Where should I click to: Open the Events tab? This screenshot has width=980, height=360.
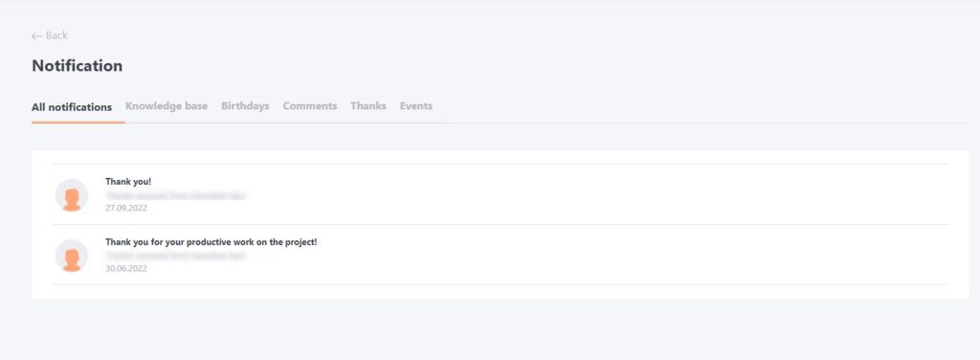click(x=416, y=106)
